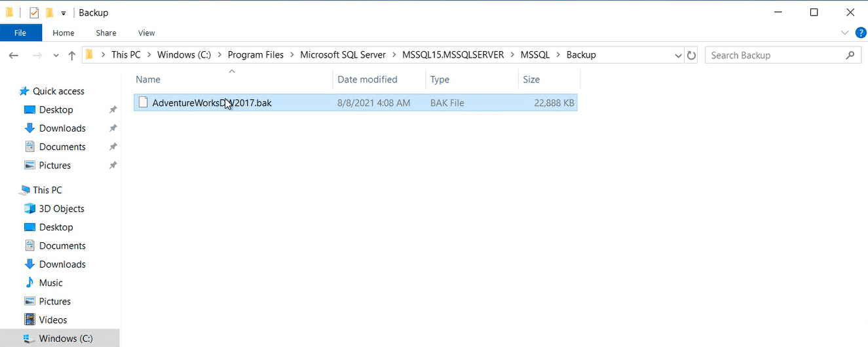This screenshot has width=868, height=347.
Task: Sort files by Date modified column
Action: point(367,79)
